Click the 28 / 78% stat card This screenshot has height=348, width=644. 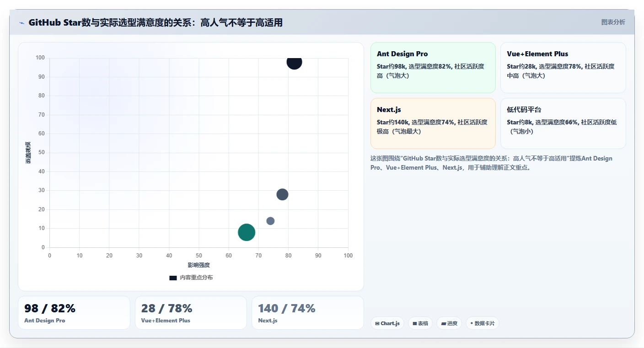click(x=191, y=313)
